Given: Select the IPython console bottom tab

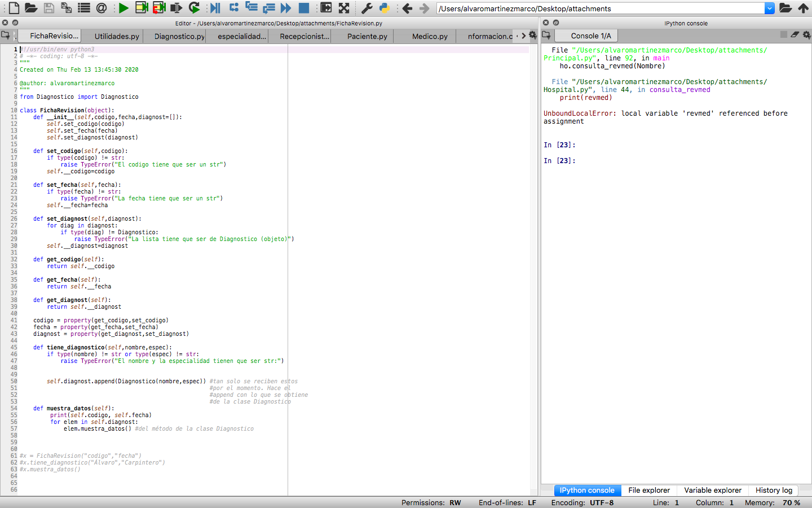Looking at the screenshot, I should pyautogui.click(x=587, y=491).
